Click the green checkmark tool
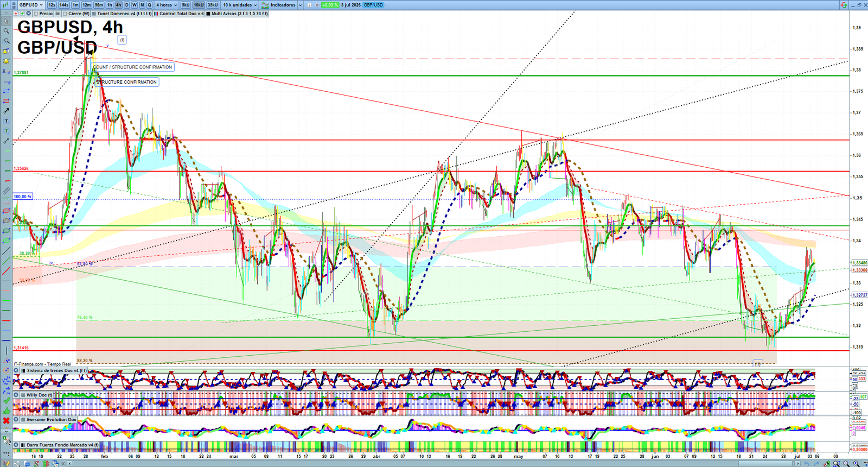The image size is (868, 467). (7, 400)
